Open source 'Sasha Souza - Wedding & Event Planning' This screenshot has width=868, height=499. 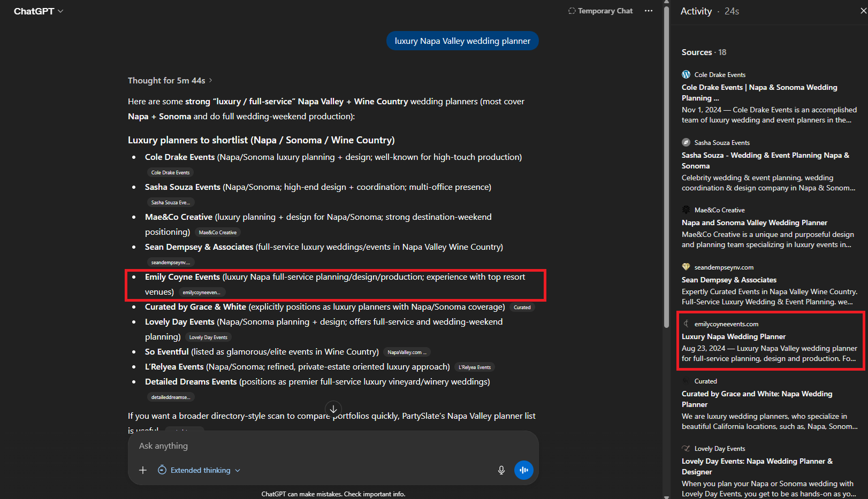coord(765,160)
